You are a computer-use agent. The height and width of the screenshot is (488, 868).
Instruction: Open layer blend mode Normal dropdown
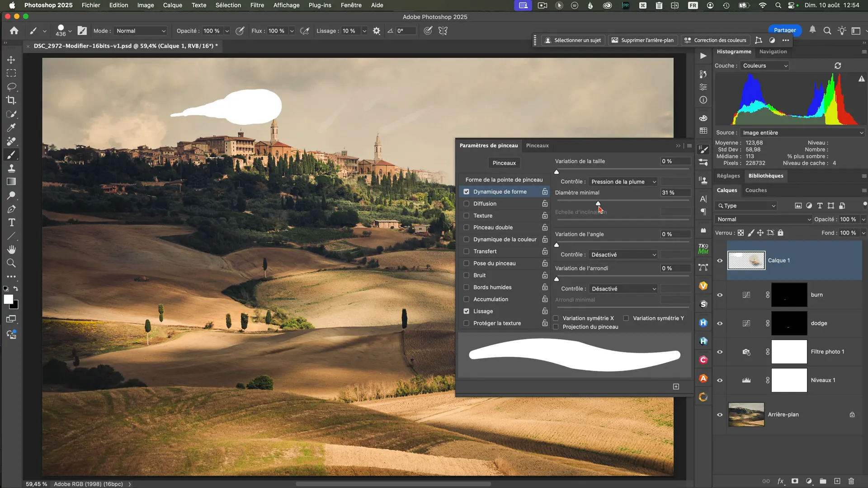764,219
